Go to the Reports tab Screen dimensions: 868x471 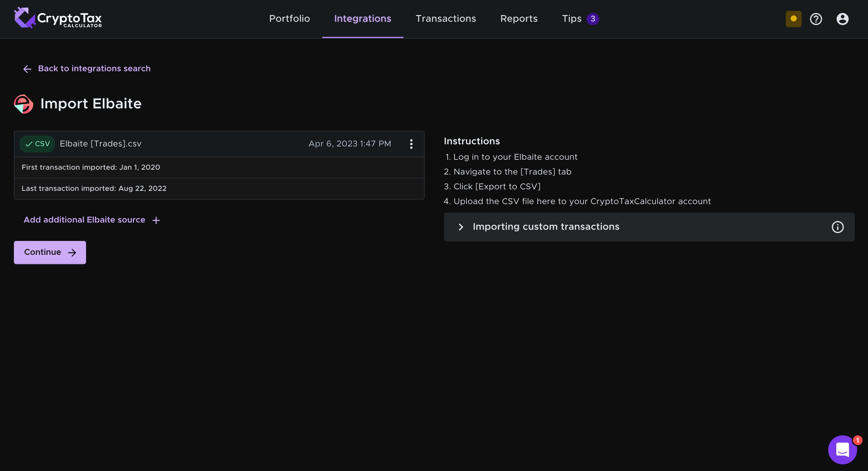click(519, 18)
